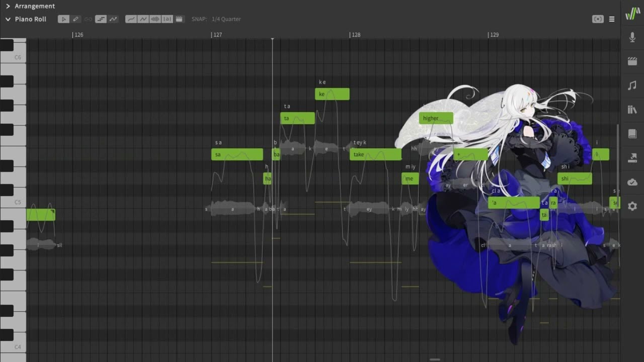Click the playhead marker on the ruler

[x=272, y=38]
